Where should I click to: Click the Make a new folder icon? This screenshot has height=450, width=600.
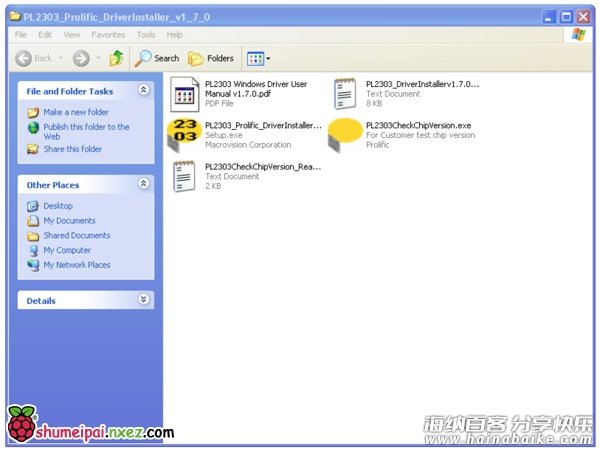33,112
